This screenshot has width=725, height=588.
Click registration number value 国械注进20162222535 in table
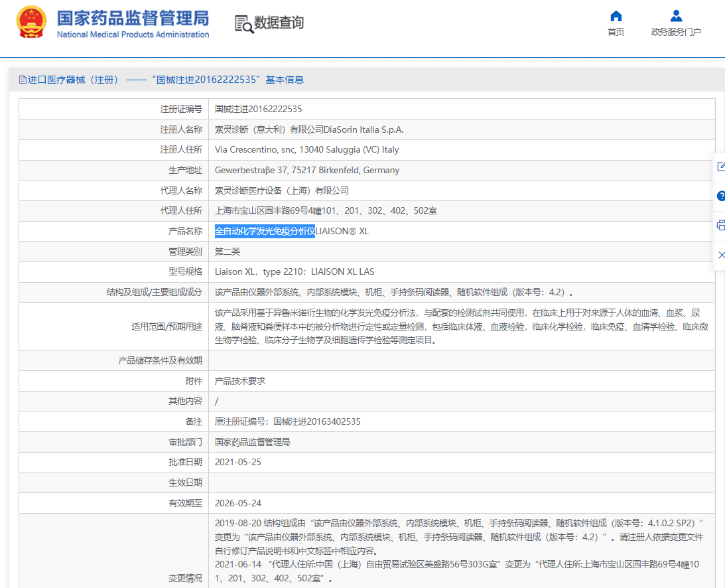(x=259, y=110)
